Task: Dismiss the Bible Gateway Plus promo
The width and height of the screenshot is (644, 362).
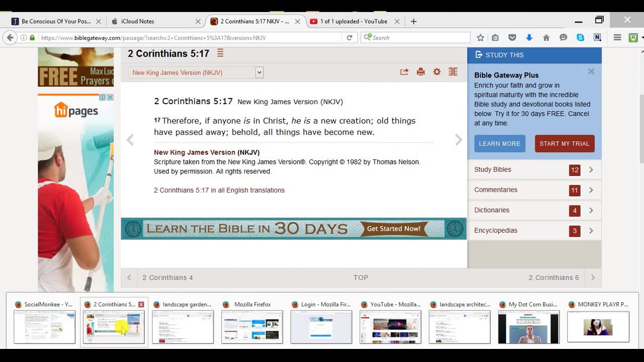Action: 591,71
